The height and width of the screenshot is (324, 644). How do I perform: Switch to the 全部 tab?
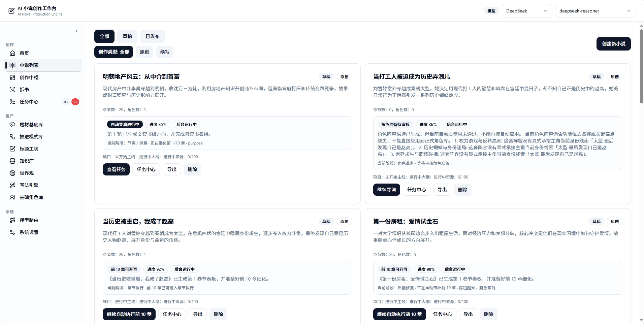104,36
